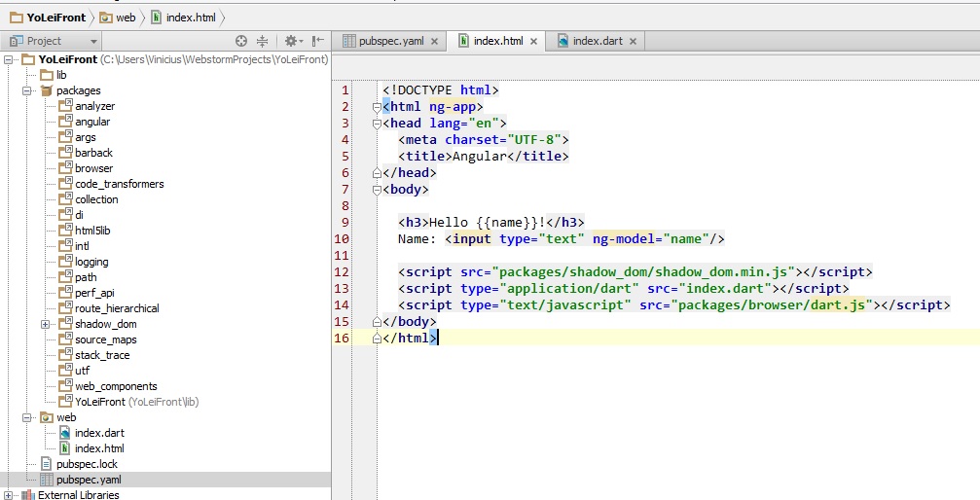The width and height of the screenshot is (980, 500).
Task: Close the index.dart tab
Action: 634,41
